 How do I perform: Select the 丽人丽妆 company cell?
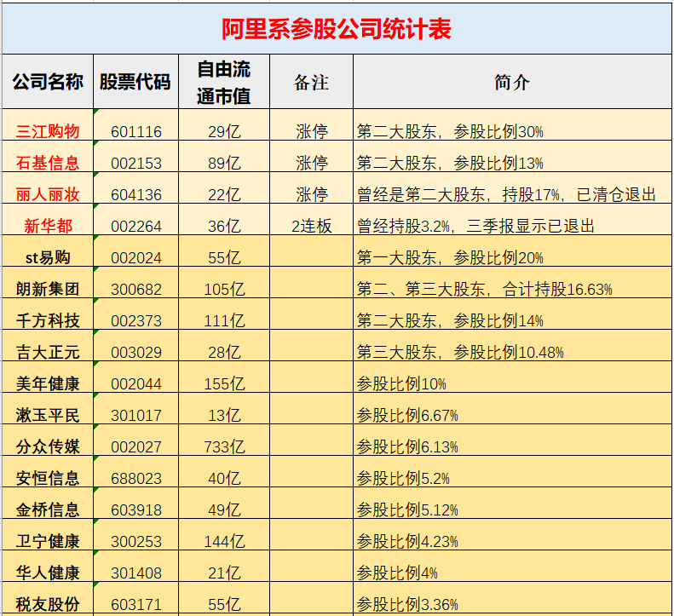pyautogui.click(x=48, y=187)
